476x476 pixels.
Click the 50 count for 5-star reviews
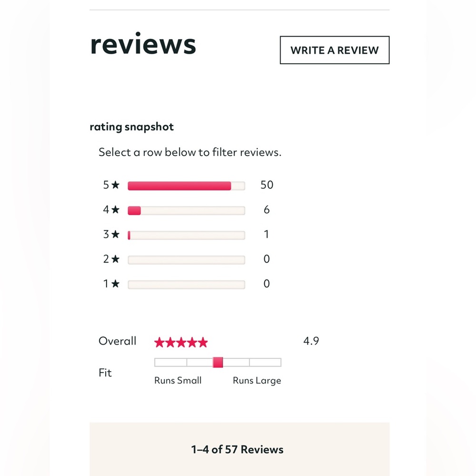(267, 185)
